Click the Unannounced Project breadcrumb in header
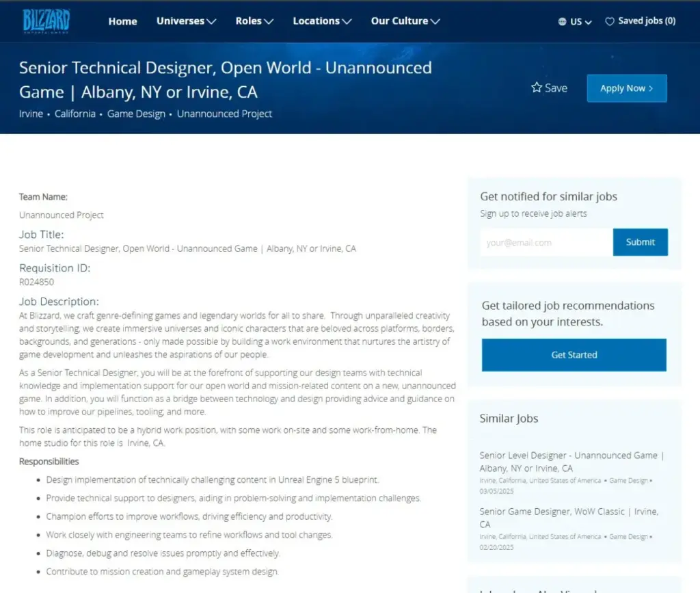Image resolution: width=700 pixels, height=593 pixels. point(224,114)
